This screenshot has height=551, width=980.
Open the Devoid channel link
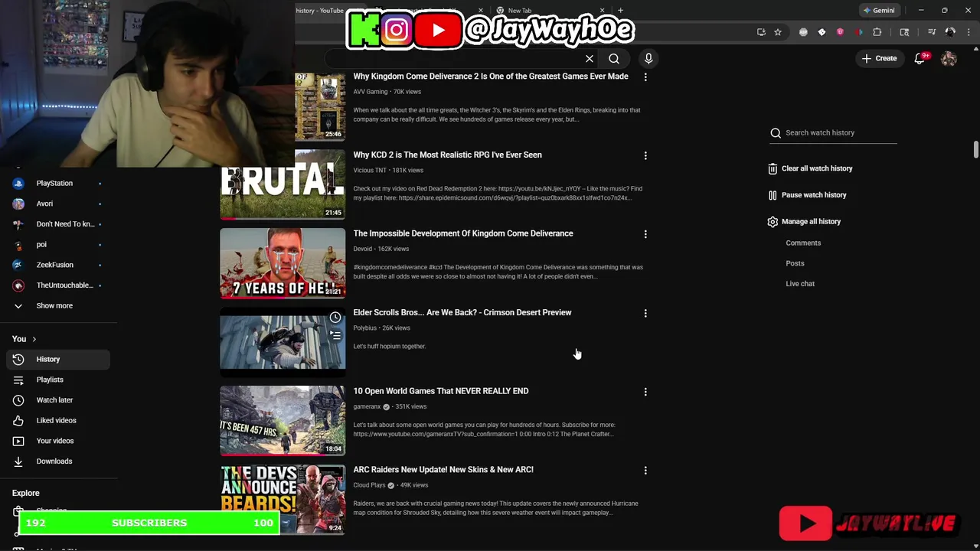tap(362, 249)
